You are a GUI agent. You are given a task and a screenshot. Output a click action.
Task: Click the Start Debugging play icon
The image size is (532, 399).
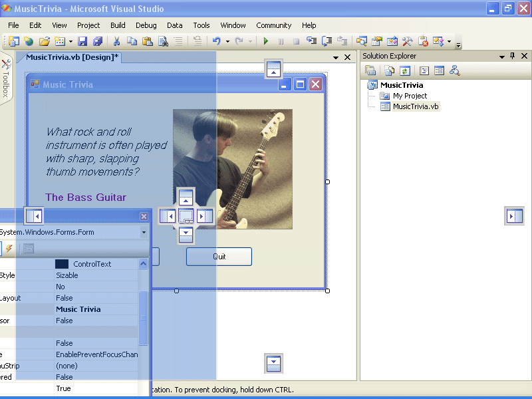pyautogui.click(x=266, y=41)
